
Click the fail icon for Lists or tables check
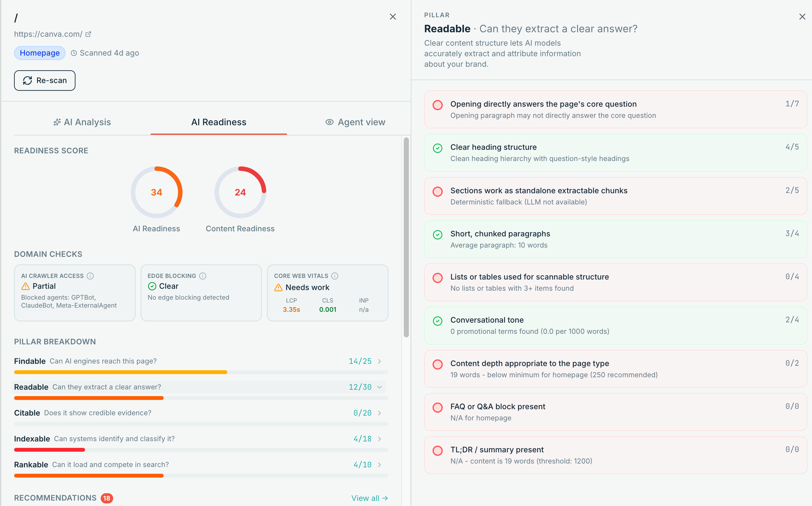[437, 278]
